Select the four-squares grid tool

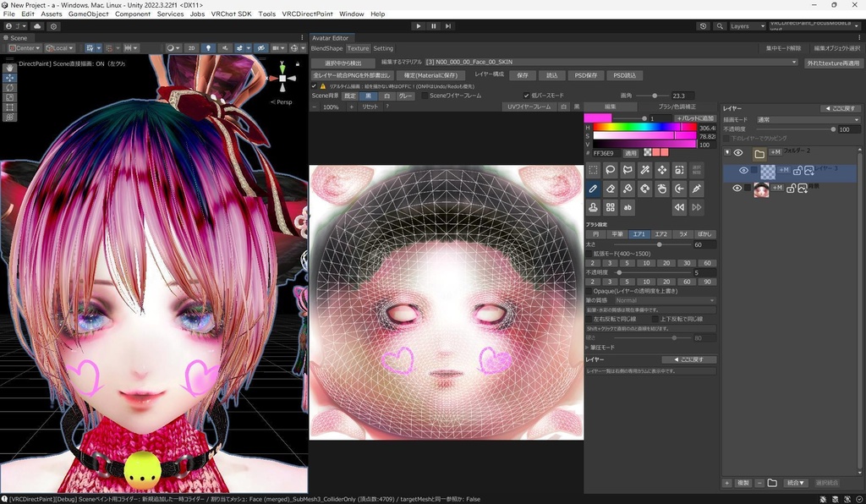(611, 207)
